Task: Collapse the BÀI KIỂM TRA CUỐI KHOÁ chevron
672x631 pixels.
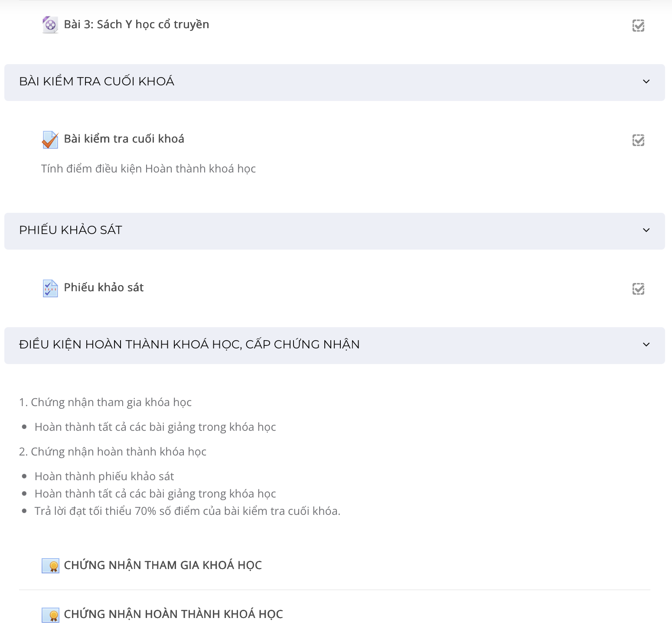Action: coord(646,81)
